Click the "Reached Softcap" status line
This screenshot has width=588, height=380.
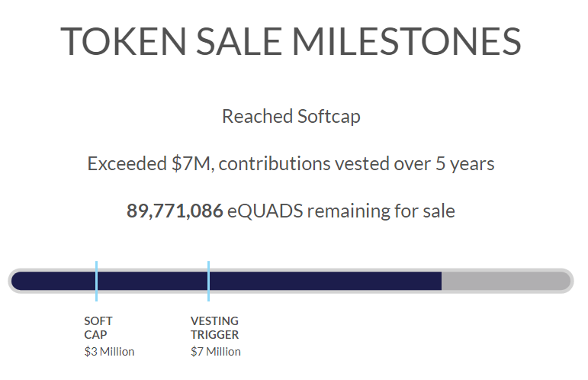[291, 117]
